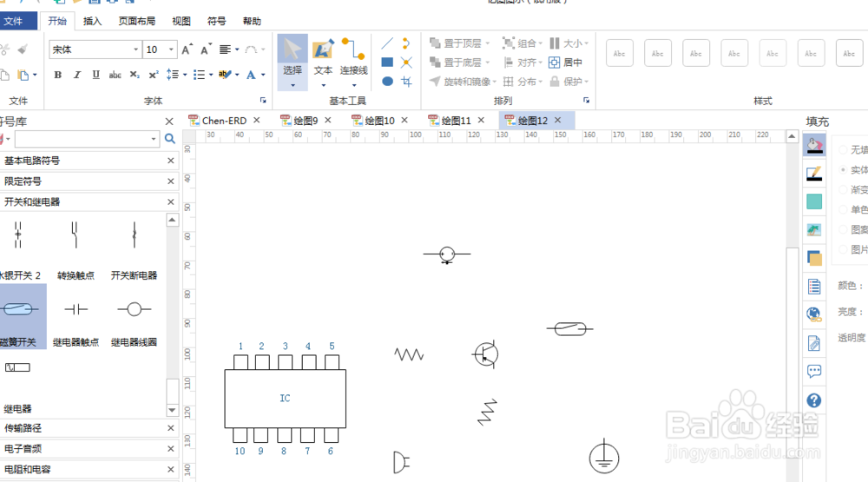Choose the 连接线 connector tool
868x482 pixels.
click(x=353, y=61)
